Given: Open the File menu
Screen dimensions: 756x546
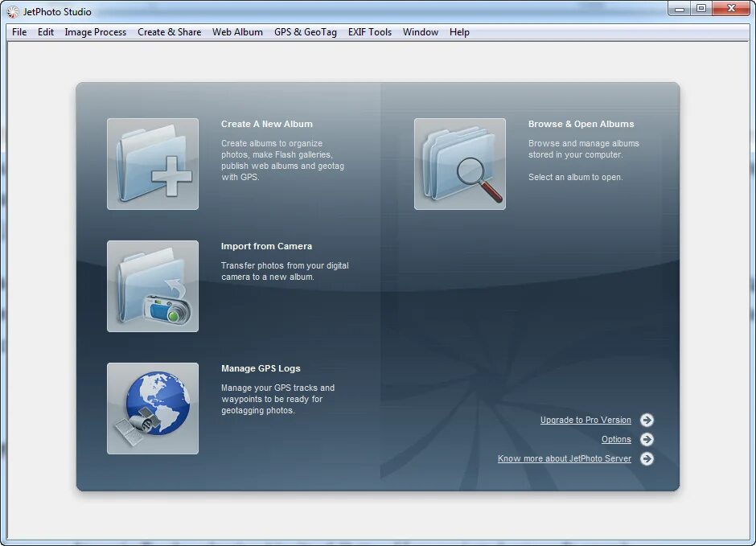Looking at the screenshot, I should point(19,32).
